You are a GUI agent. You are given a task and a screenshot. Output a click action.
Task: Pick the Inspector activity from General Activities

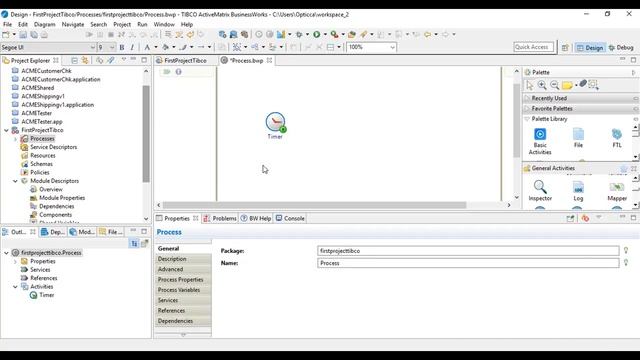540,191
